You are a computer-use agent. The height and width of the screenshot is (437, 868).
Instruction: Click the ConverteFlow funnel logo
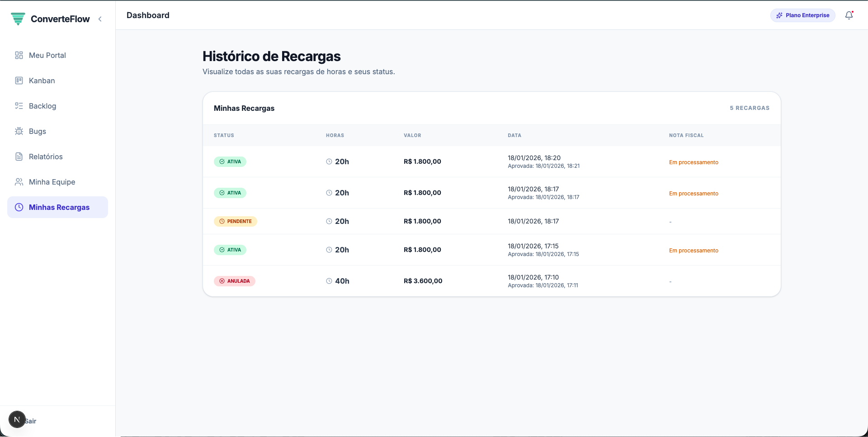(x=18, y=19)
